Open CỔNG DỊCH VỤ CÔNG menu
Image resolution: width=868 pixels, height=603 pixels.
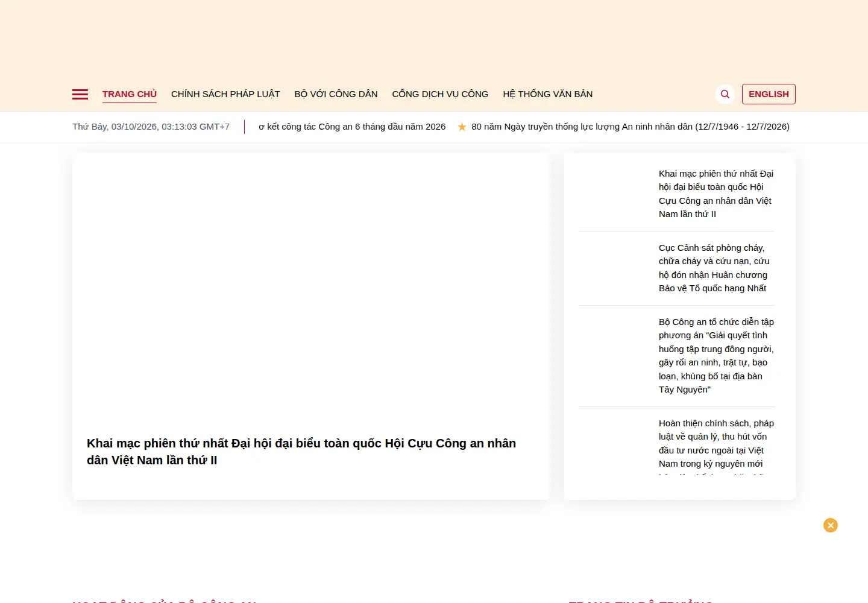pos(441,94)
